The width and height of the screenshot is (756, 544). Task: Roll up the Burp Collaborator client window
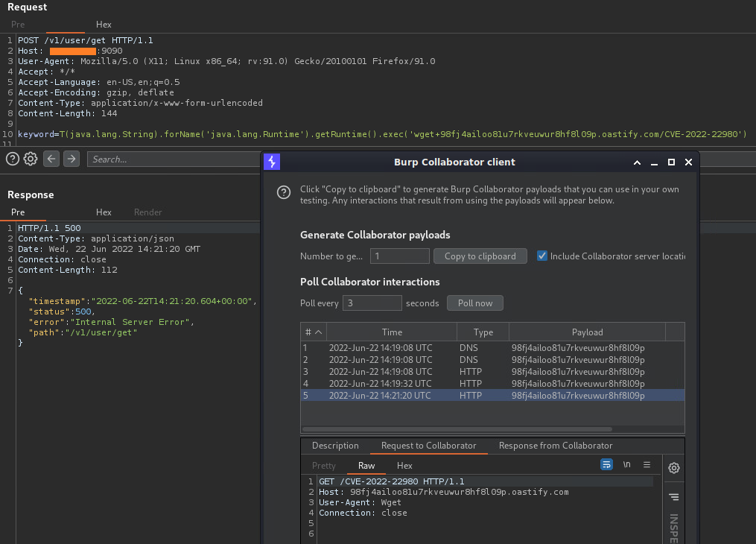pyautogui.click(x=637, y=162)
